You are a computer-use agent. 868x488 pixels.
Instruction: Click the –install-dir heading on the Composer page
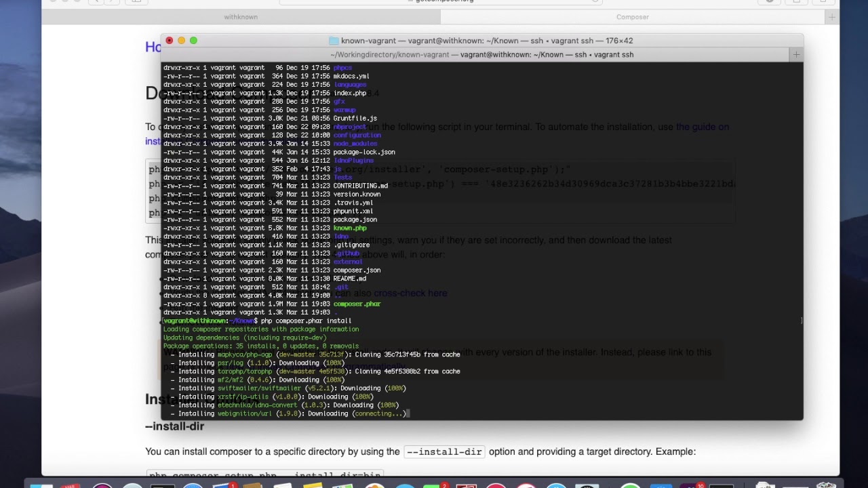[x=174, y=426]
